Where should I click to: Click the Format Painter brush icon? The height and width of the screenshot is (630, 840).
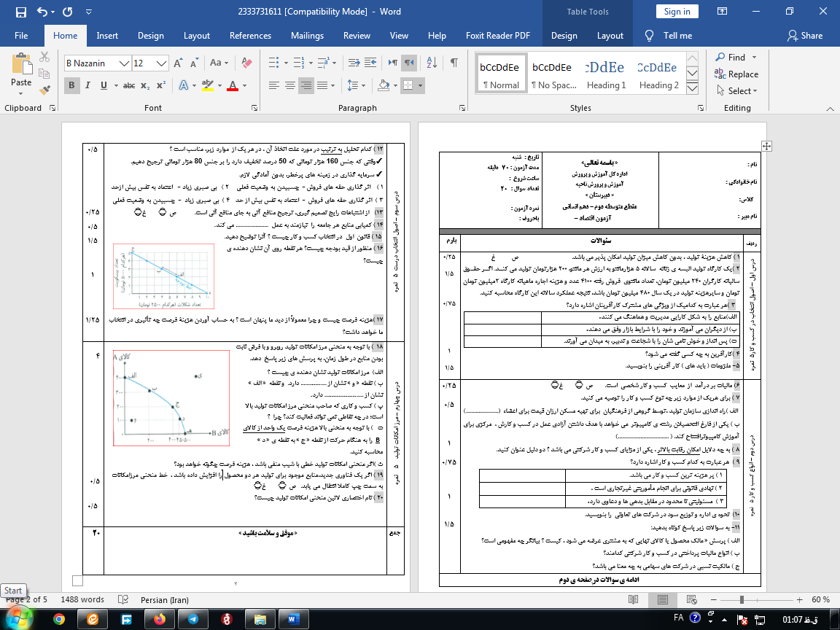click(45, 89)
